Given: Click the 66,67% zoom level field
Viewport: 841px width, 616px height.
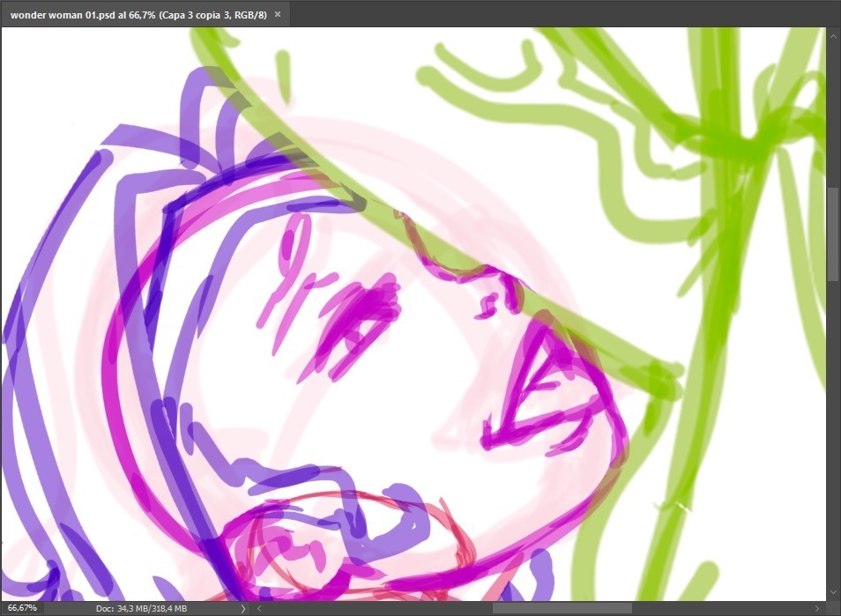Looking at the screenshot, I should (22, 608).
